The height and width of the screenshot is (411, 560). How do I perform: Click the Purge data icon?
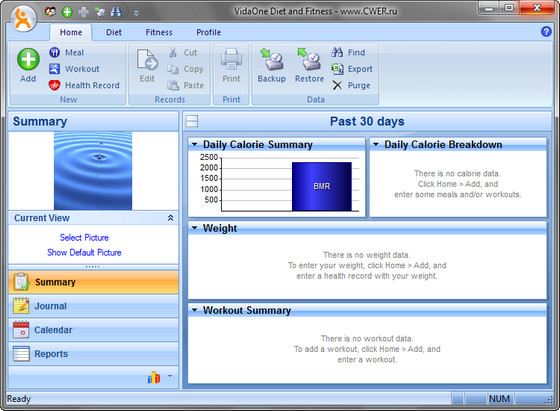[x=337, y=85]
